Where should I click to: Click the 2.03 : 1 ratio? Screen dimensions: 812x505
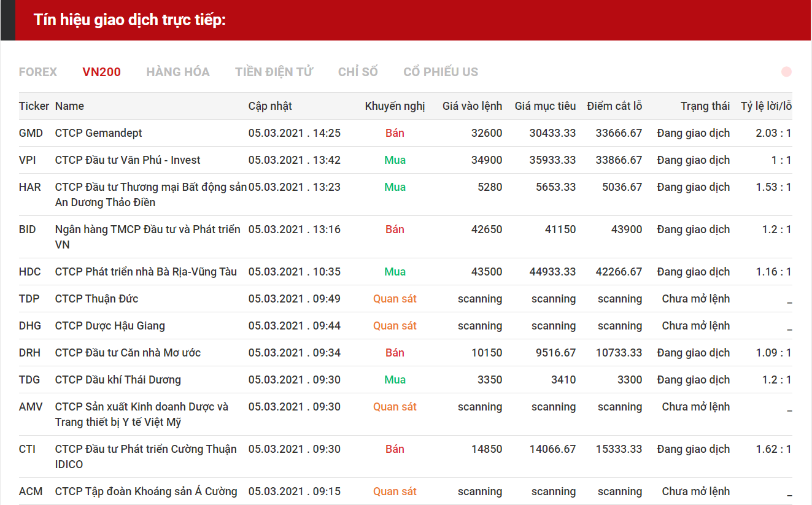click(x=773, y=133)
